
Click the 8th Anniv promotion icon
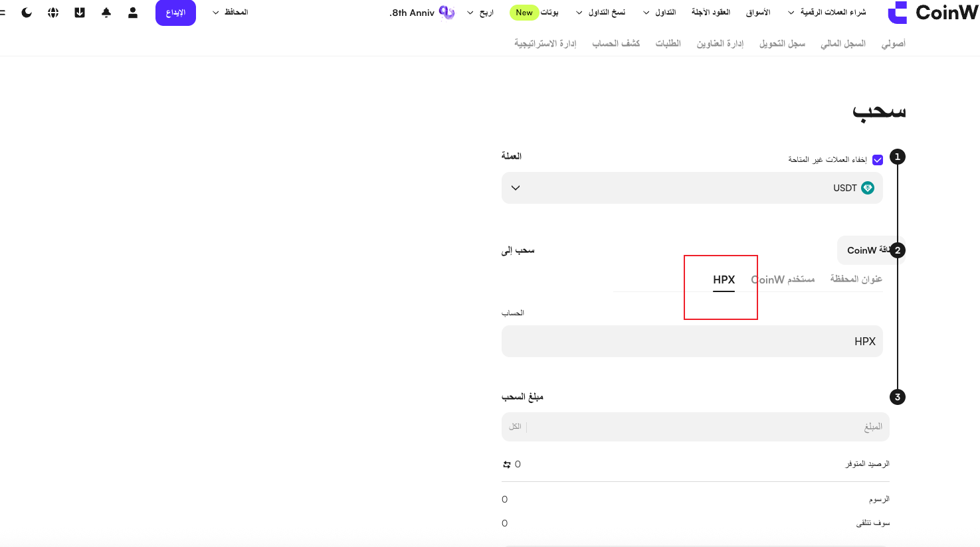pos(447,13)
